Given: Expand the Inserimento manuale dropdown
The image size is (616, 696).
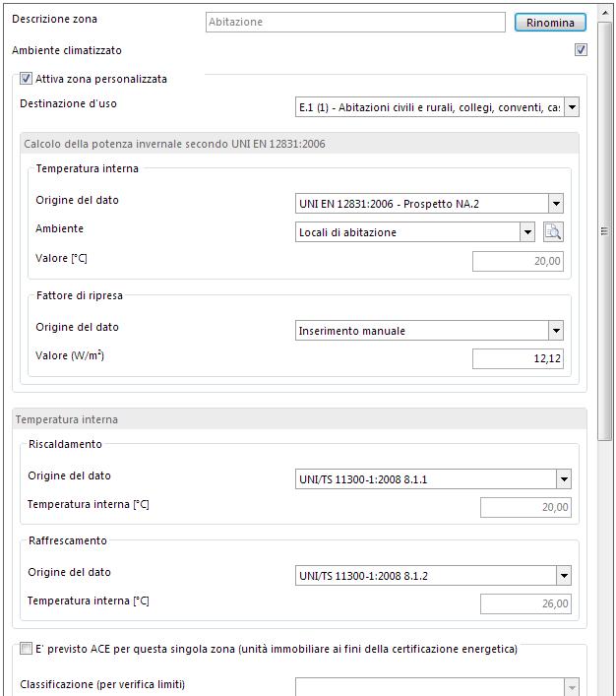Looking at the screenshot, I should coord(556,331).
